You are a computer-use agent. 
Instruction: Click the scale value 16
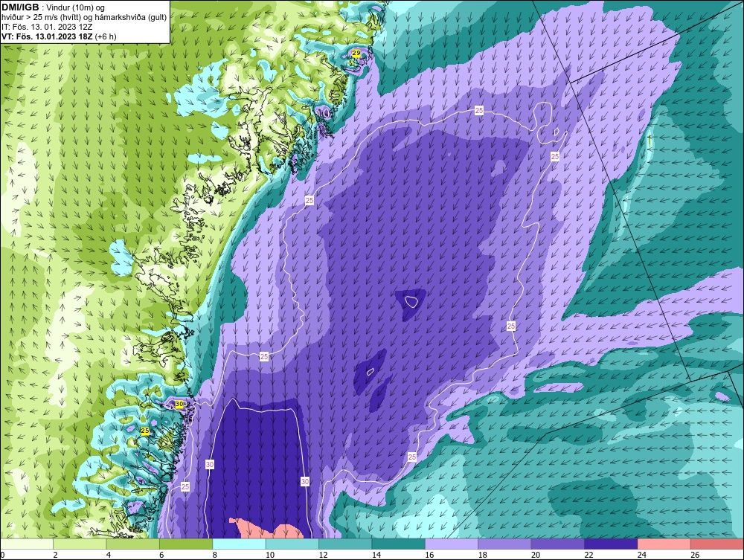point(429,555)
